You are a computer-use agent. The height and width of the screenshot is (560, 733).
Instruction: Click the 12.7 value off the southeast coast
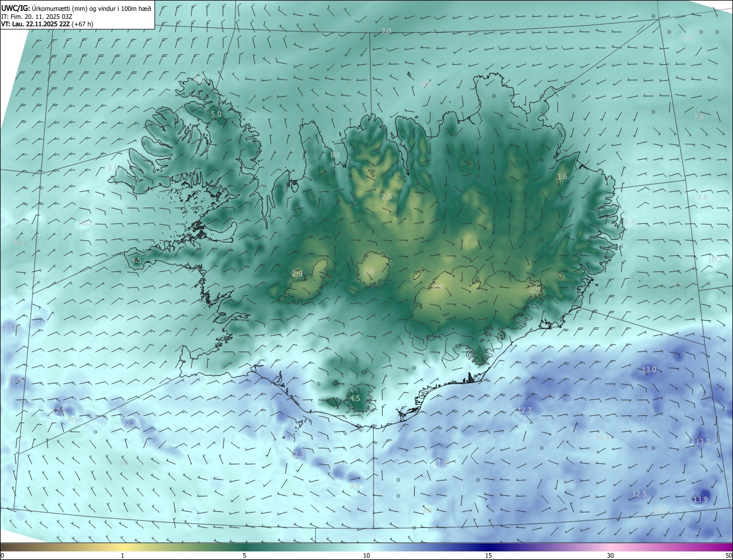click(x=525, y=411)
